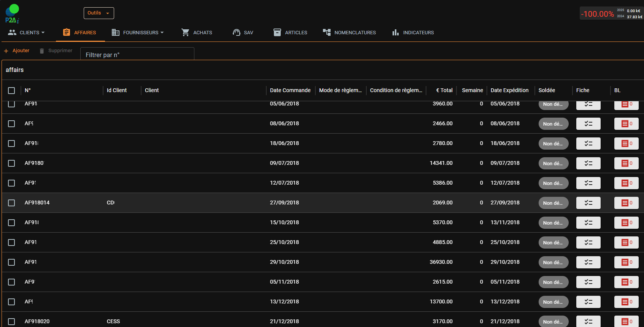The width and height of the screenshot is (644, 327).
Task: Open the fiche for the 18/06/2018 row
Action: [588, 144]
